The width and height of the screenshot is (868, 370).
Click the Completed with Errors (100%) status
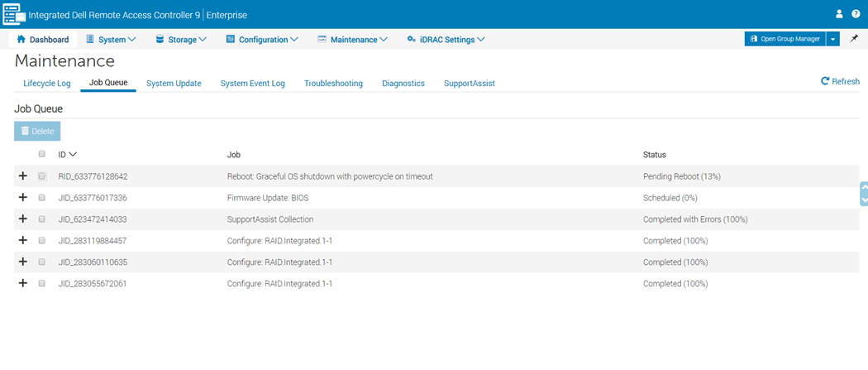tap(695, 219)
